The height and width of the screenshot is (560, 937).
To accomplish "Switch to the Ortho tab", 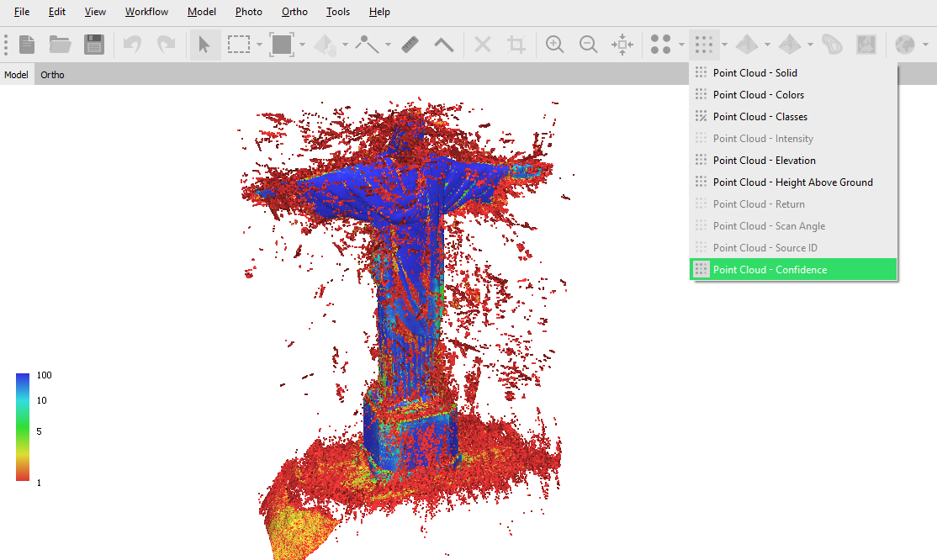I will pyautogui.click(x=52, y=75).
